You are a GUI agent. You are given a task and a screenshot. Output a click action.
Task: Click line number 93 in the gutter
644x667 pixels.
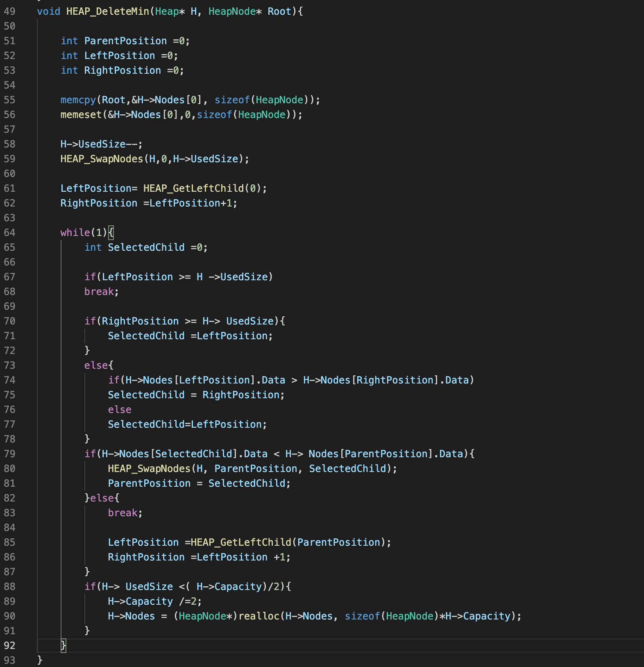(x=9, y=660)
